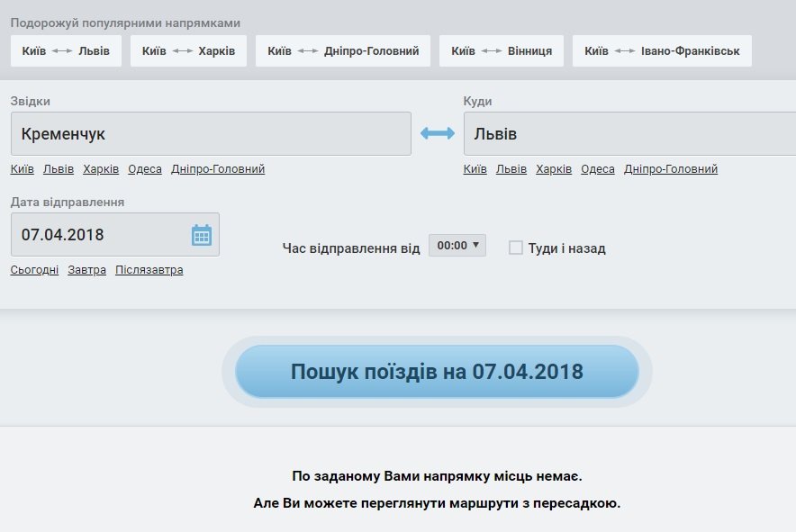Click 'Одеса' shortcut under Звідки field
796x532 pixels.
click(145, 169)
